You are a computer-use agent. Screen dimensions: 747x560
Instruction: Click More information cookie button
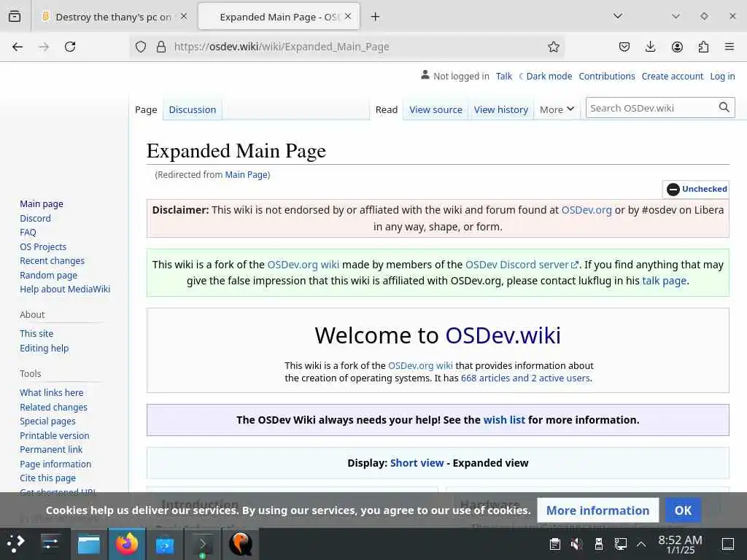pyautogui.click(x=598, y=510)
